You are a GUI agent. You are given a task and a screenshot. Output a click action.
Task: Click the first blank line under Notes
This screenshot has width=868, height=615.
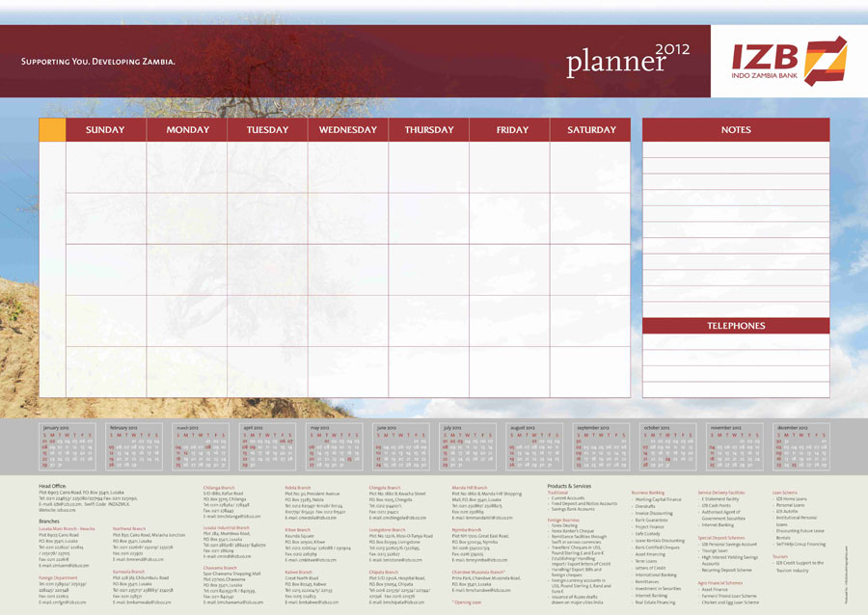(x=736, y=150)
